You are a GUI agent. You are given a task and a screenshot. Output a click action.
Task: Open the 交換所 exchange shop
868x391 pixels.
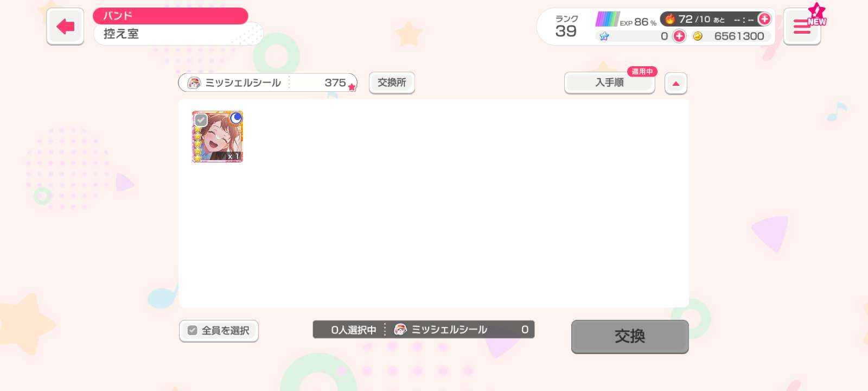392,83
